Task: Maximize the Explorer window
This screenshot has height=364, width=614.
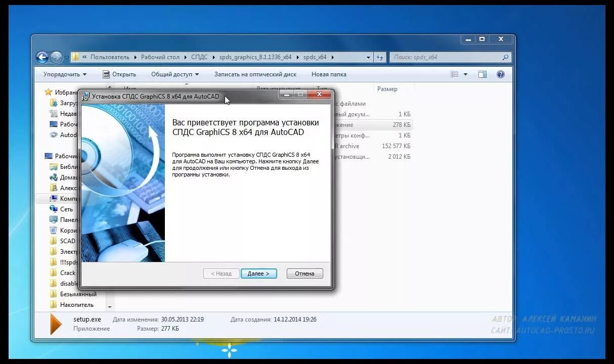Action: (481, 39)
